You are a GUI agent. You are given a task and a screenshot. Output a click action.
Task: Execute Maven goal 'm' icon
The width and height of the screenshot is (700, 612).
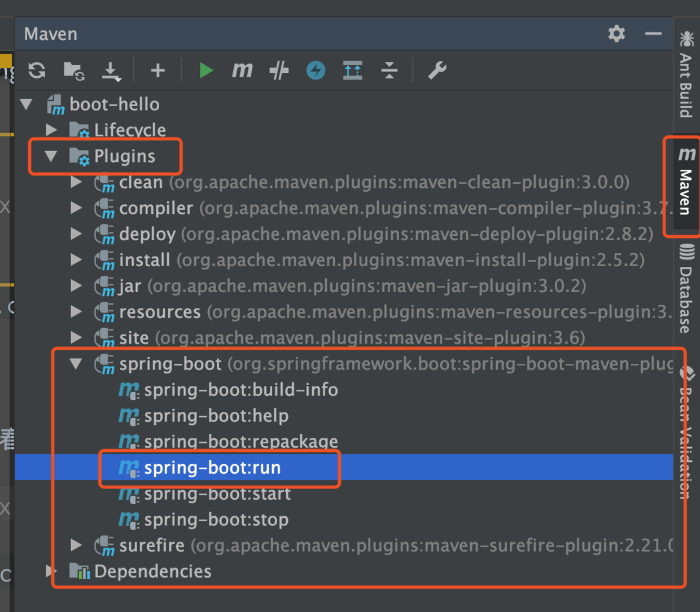[242, 71]
